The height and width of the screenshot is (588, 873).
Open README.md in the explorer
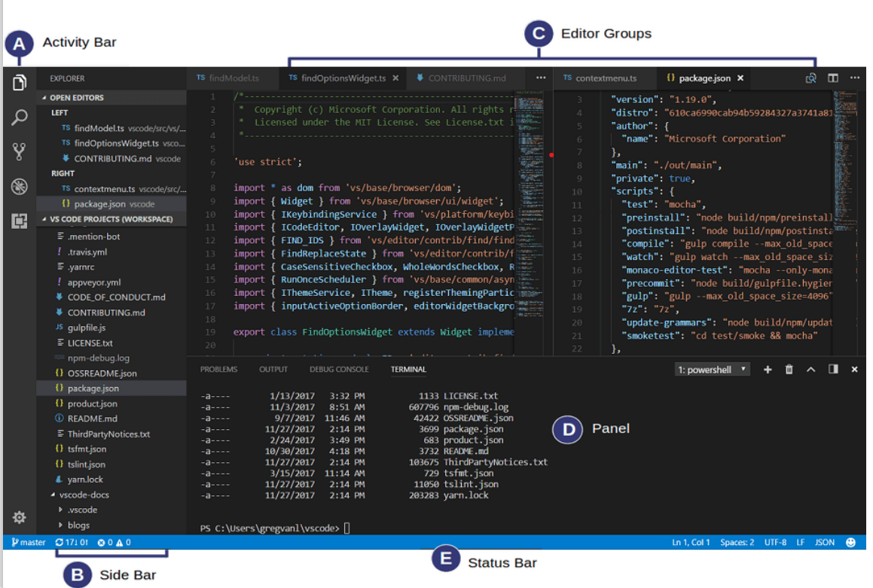point(111,419)
